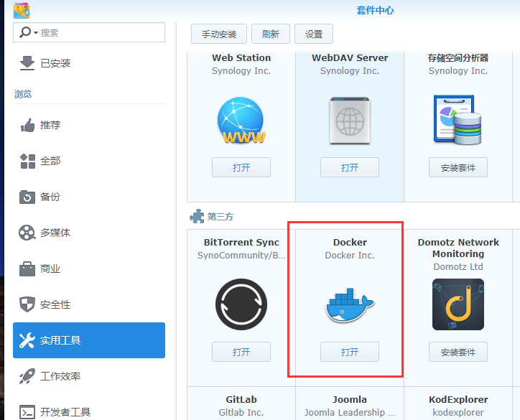Open the Web Station title
Screen dimensions: 520x420
tap(241, 57)
